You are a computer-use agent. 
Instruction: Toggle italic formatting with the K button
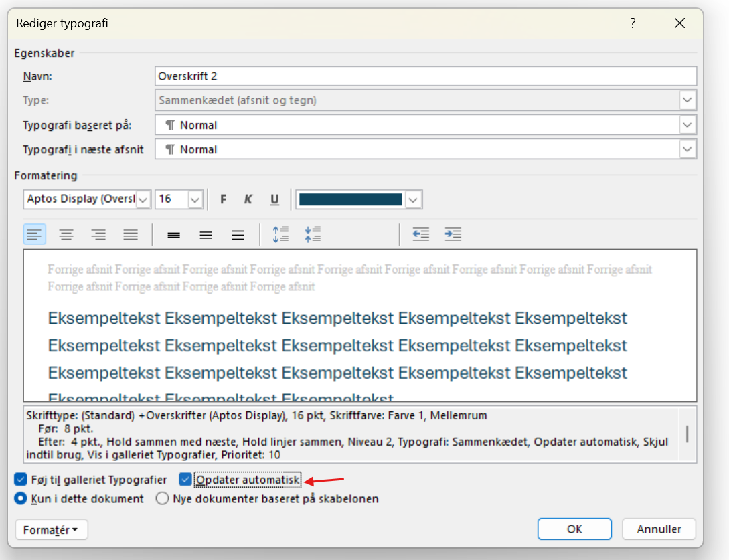[248, 199]
